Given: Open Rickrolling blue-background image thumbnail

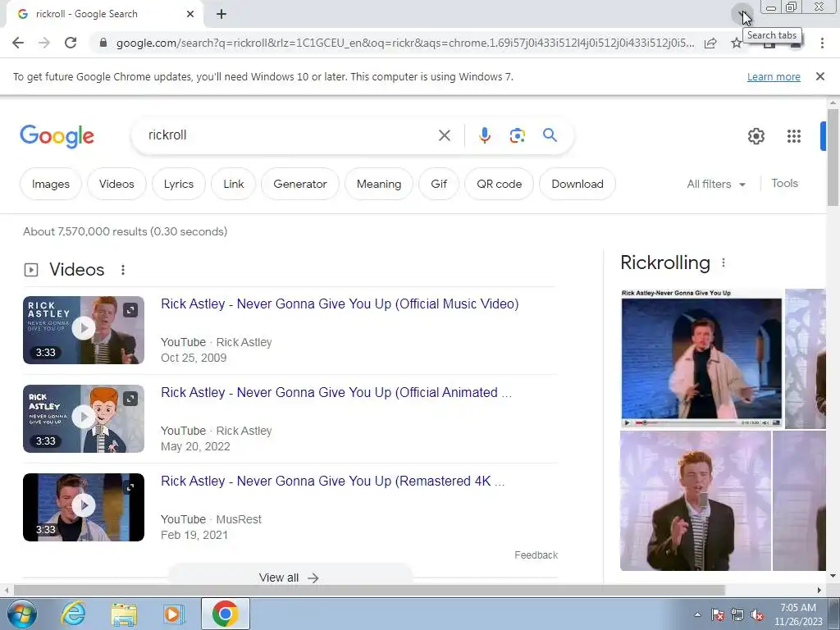Looking at the screenshot, I should [701, 358].
